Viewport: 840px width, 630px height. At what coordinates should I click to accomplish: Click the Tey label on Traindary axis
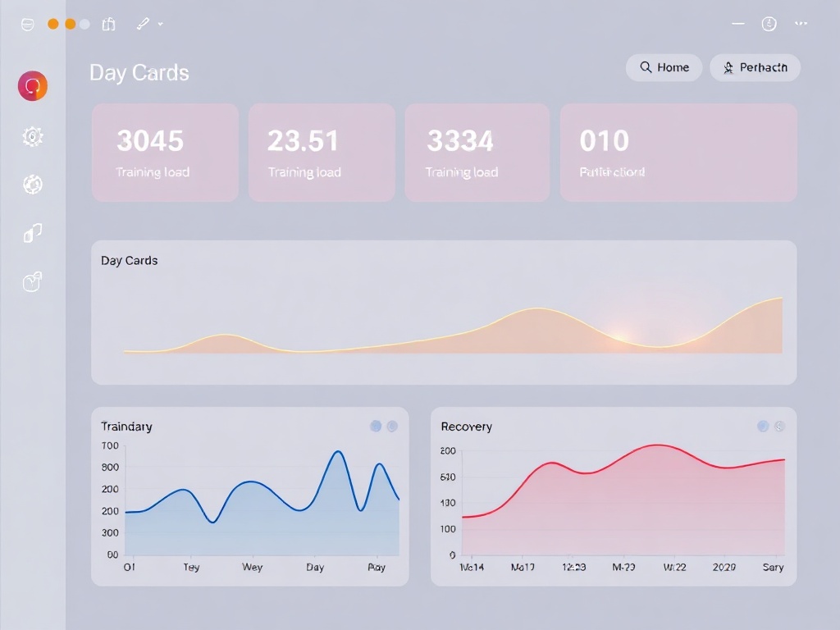(x=191, y=568)
